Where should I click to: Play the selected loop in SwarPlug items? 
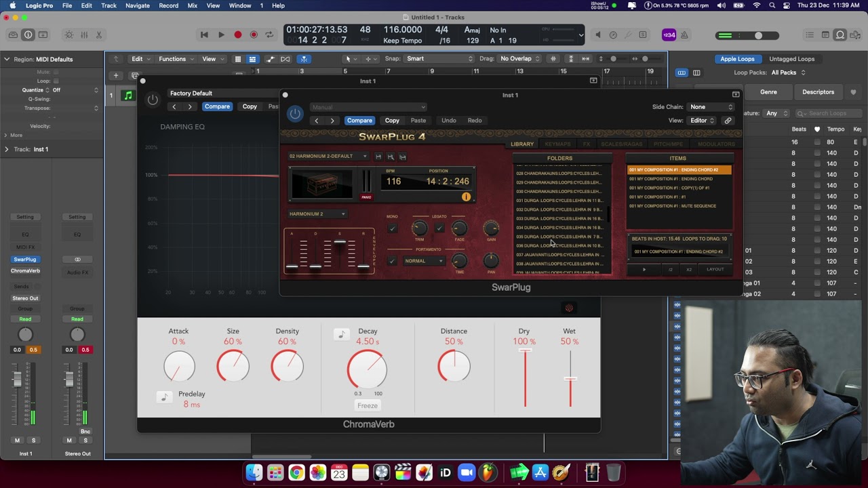pos(644,270)
